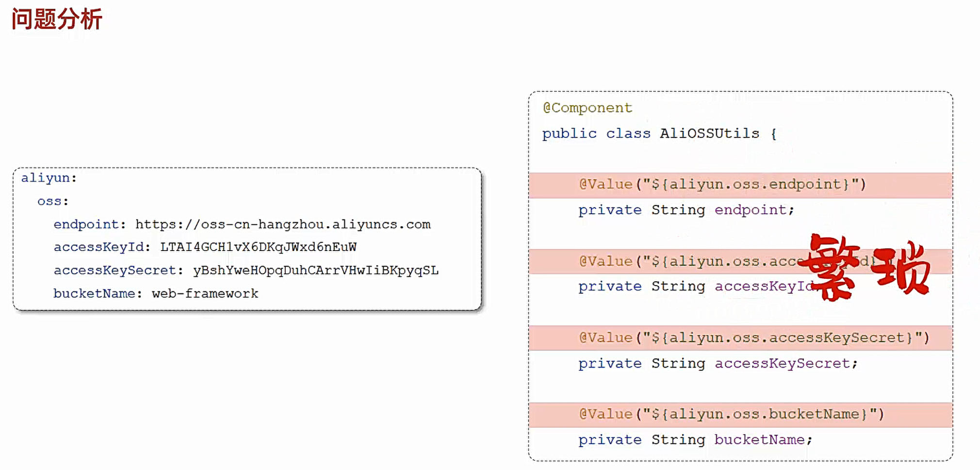The width and height of the screenshot is (980, 470).
Task: Click the bucketName value web-framework
Action: pyautogui.click(x=205, y=294)
